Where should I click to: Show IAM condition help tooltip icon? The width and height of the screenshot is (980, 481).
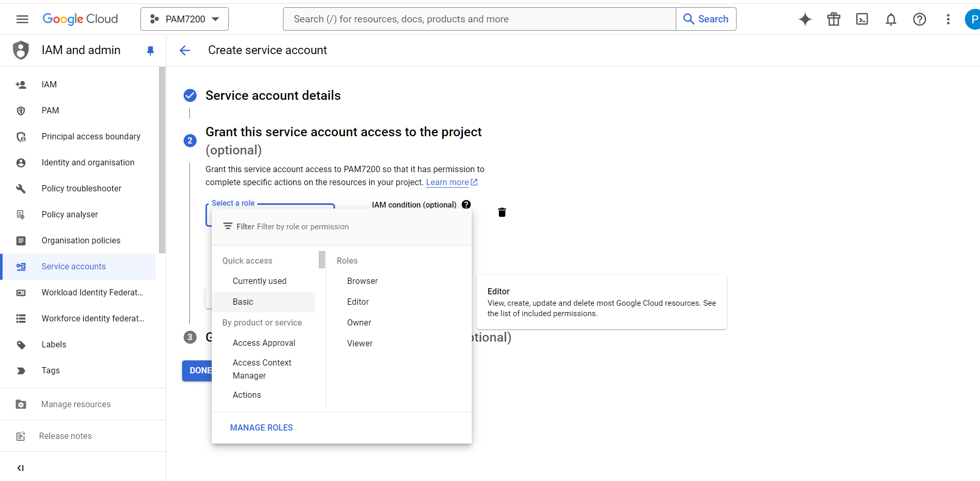click(x=466, y=204)
